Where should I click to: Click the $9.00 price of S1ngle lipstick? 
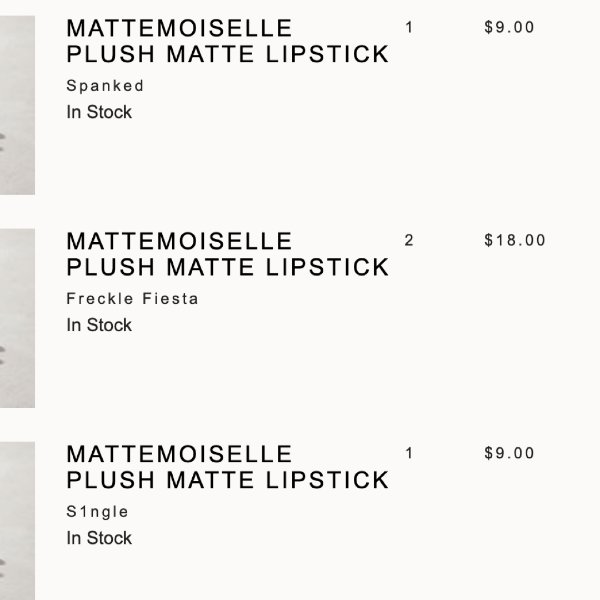pyautogui.click(x=509, y=453)
